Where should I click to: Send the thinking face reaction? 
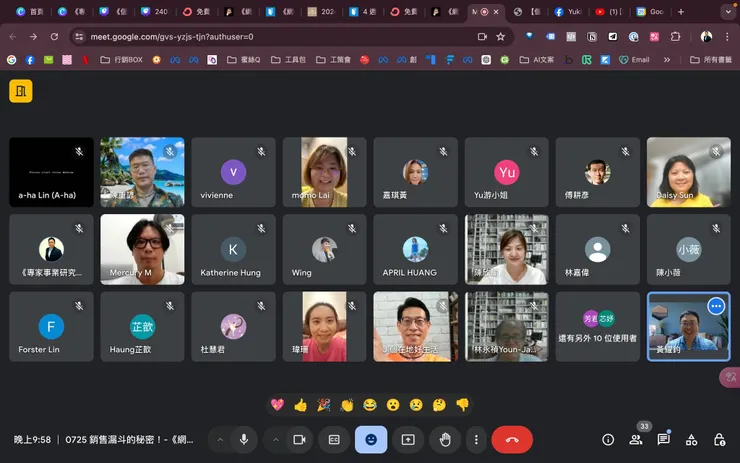point(439,404)
